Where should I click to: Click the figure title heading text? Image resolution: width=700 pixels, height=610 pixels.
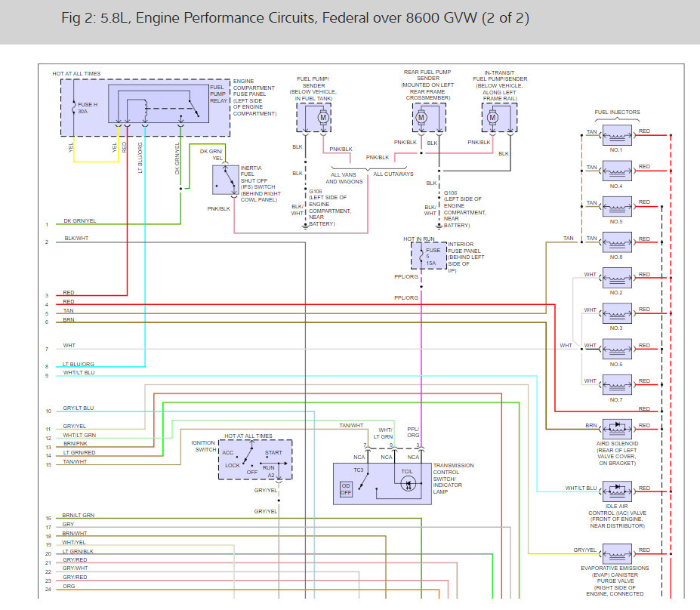coord(295,18)
